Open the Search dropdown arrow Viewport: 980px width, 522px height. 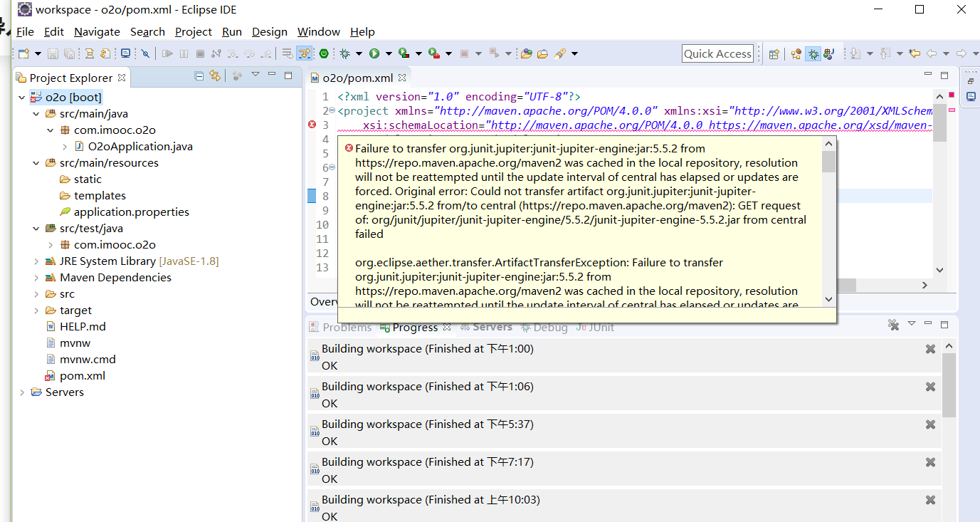(x=574, y=53)
